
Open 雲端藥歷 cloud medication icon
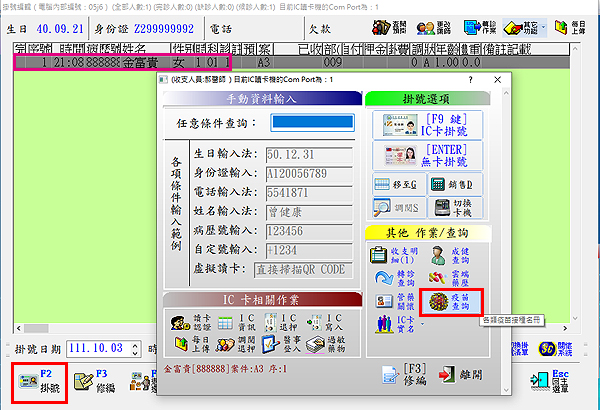tap(440, 278)
